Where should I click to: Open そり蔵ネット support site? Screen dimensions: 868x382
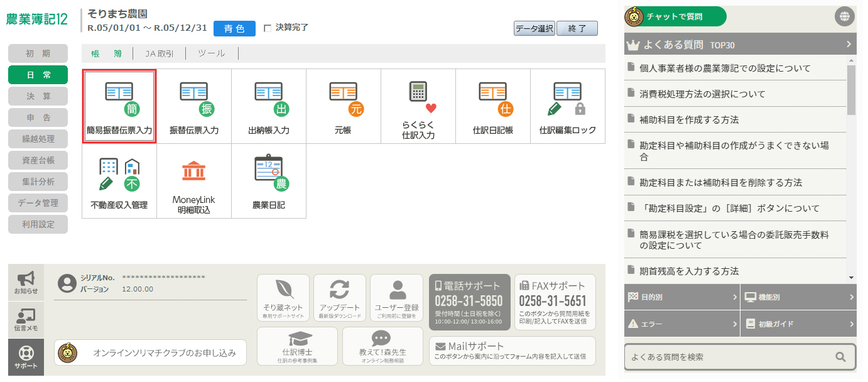(x=283, y=298)
